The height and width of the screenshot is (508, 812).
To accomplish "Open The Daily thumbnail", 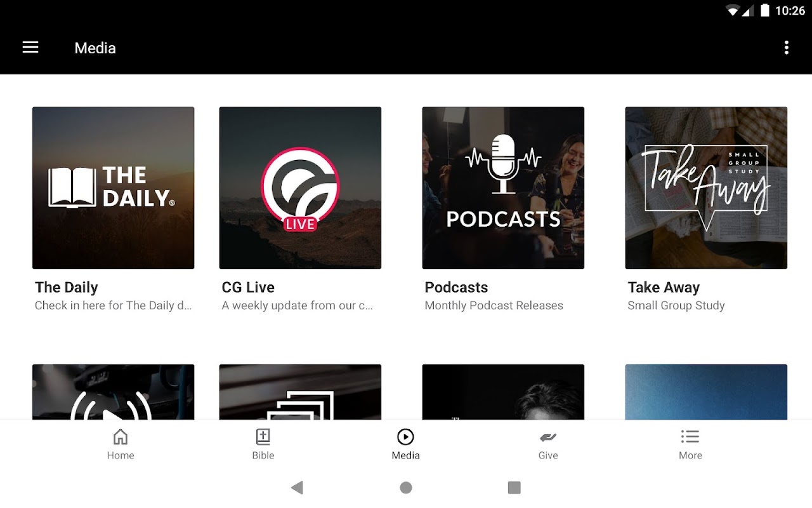I will click(114, 188).
